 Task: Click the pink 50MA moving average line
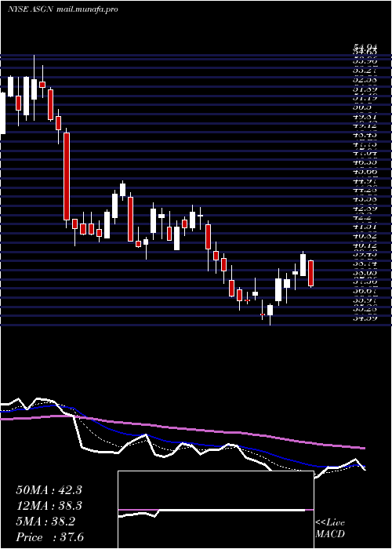pos(182,429)
